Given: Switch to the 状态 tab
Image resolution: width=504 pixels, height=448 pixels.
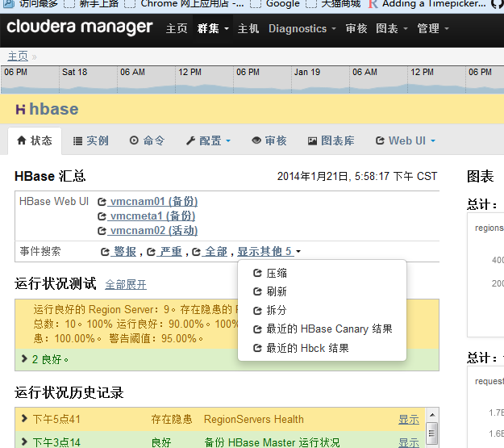Looking at the screenshot, I should (x=35, y=141).
